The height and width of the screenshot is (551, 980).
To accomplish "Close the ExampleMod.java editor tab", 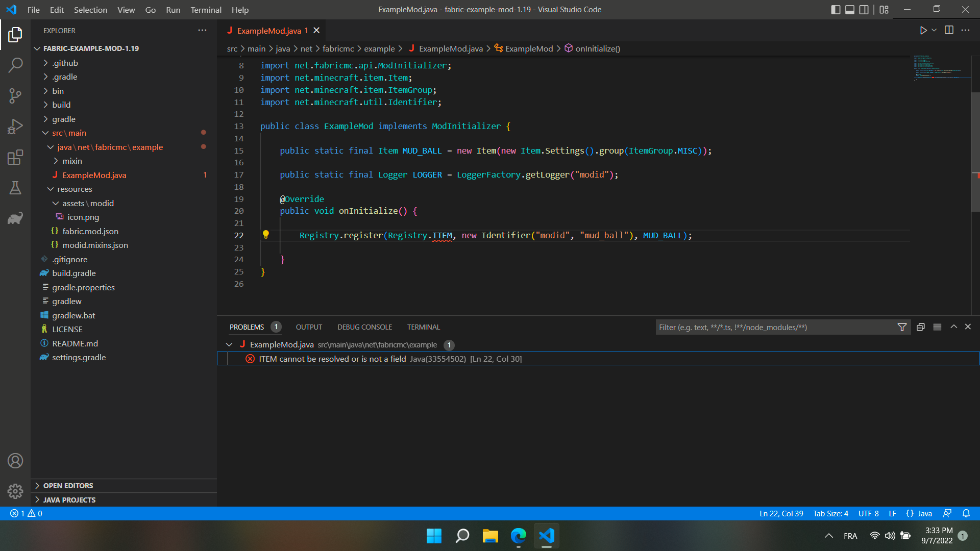I will tap(316, 31).
